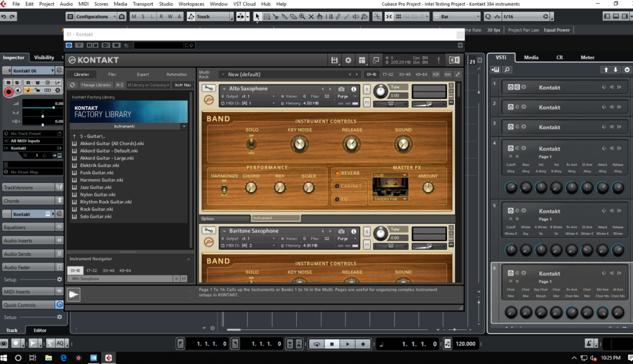633x364 pixels.
Task: Select the Zoom tool in Cubase toolbar
Action: pyautogui.click(x=302, y=17)
